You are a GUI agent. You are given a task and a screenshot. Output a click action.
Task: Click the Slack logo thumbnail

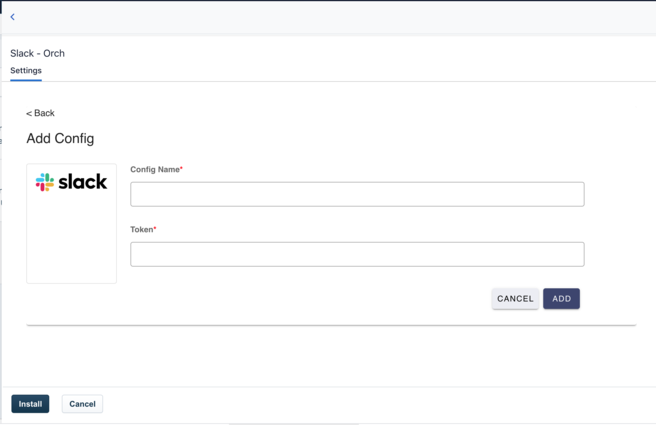tap(72, 223)
